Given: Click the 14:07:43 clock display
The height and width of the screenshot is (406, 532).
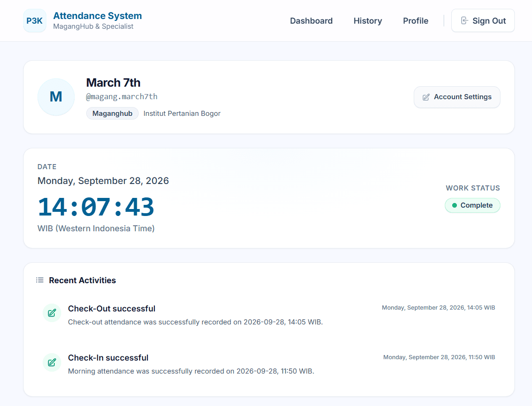Looking at the screenshot, I should [x=96, y=206].
